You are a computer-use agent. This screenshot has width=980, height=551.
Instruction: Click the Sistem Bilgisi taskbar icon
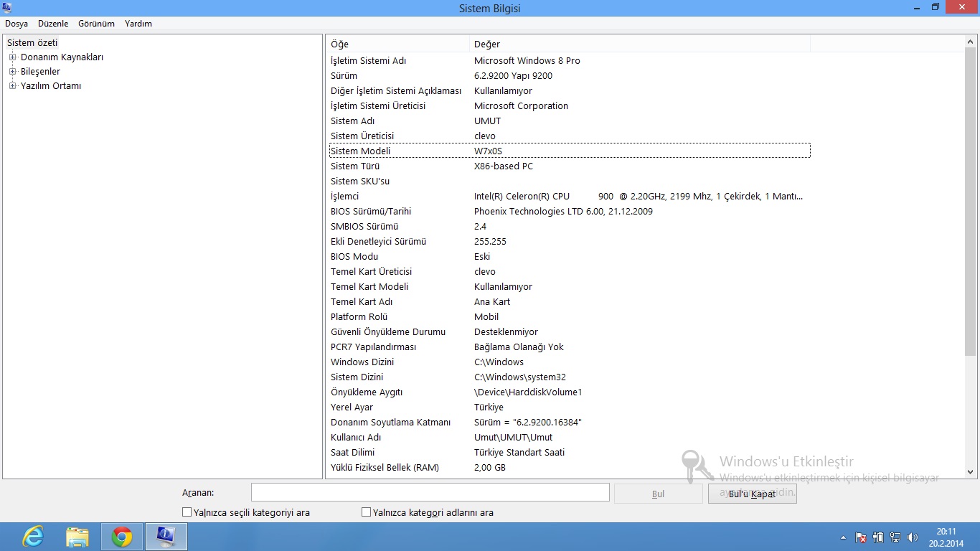(166, 537)
